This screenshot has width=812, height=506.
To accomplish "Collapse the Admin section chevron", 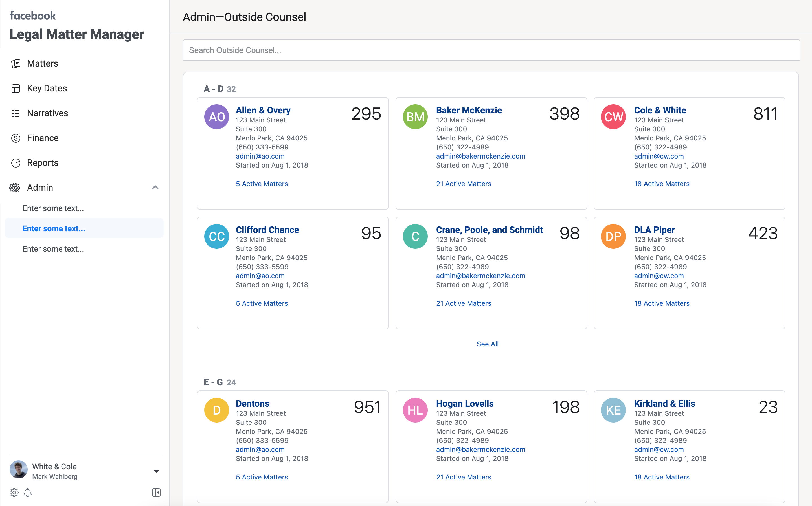I will [155, 187].
